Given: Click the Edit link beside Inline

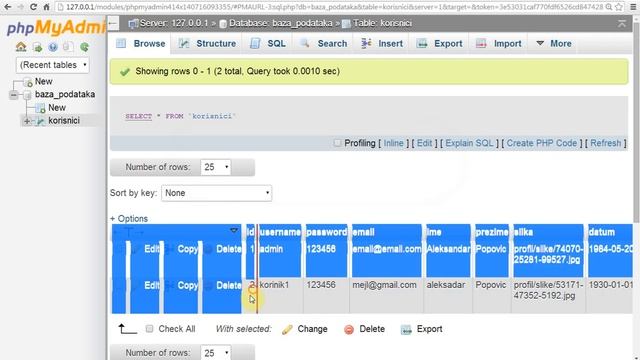Looking at the screenshot, I should pos(424,143).
